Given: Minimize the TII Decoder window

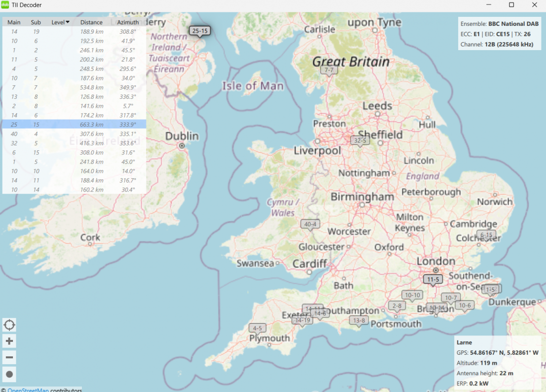Looking at the screenshot, I should click(488, 5).
